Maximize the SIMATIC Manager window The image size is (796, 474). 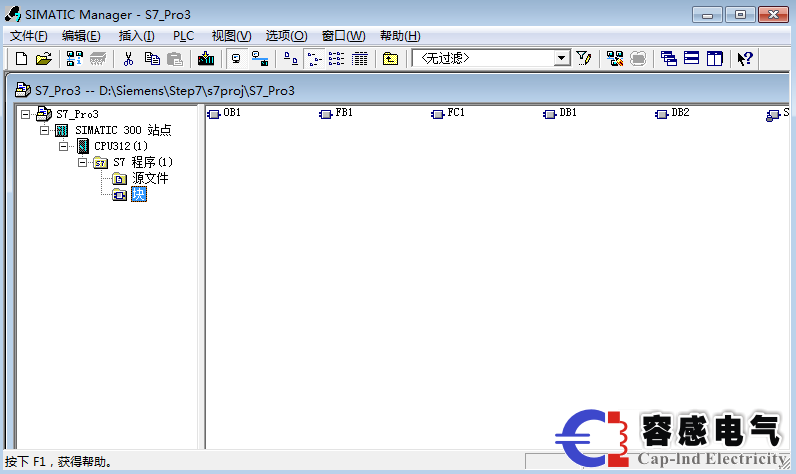coord(740,15)
